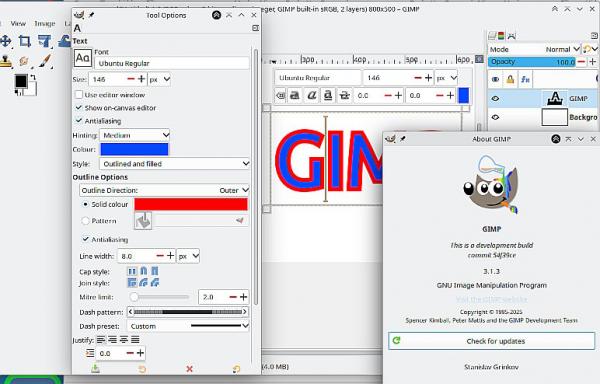
Task: Choose the round cap style icon
Action: pos(143,271)
